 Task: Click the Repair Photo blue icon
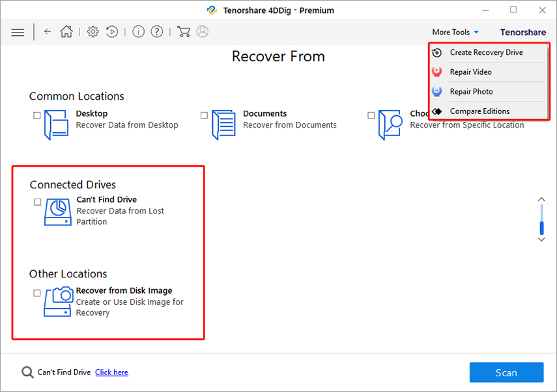(x=437, y=92)
